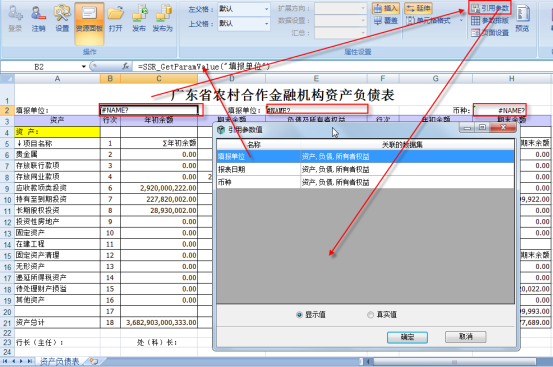553x367 pixels.
Task: Click the 注销 logout icon
Action: (x=38, y=18)
